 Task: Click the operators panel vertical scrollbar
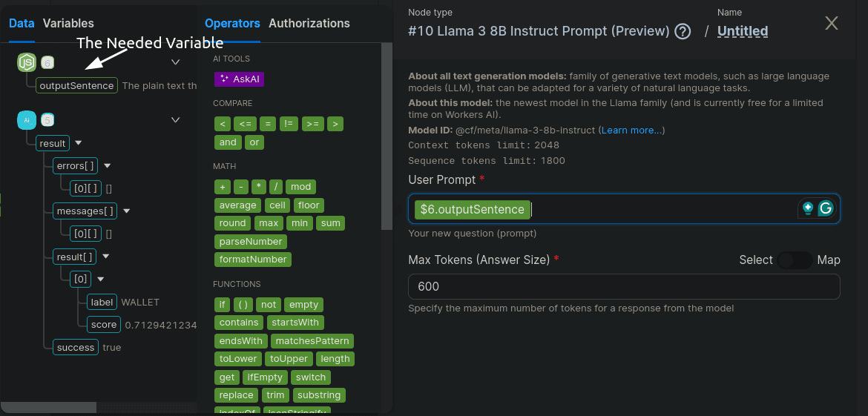[387, 137]
